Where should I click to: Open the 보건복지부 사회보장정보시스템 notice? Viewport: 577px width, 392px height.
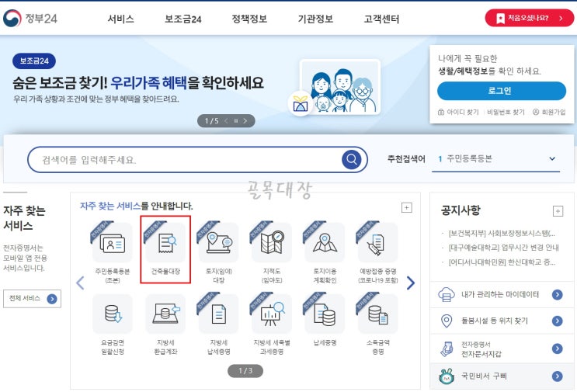502,234
